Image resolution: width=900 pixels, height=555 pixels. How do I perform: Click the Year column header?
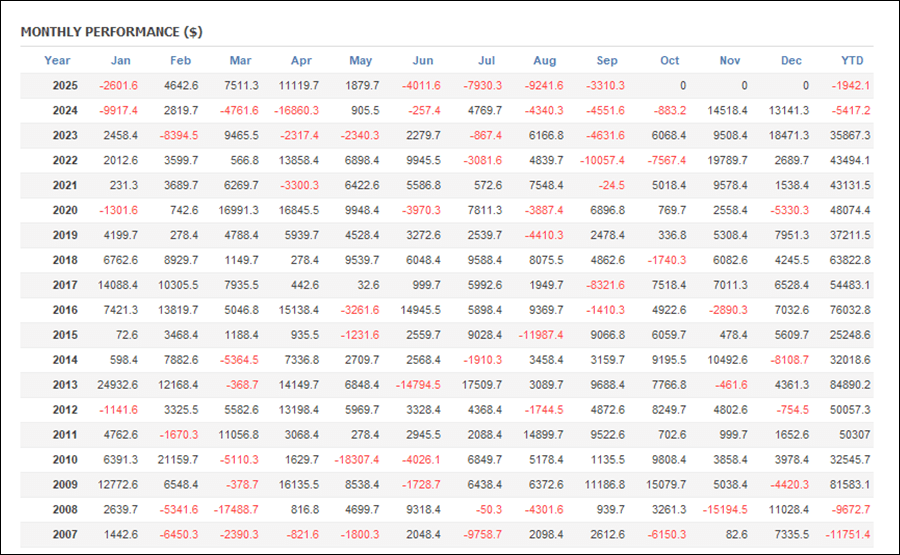[57, 61]
